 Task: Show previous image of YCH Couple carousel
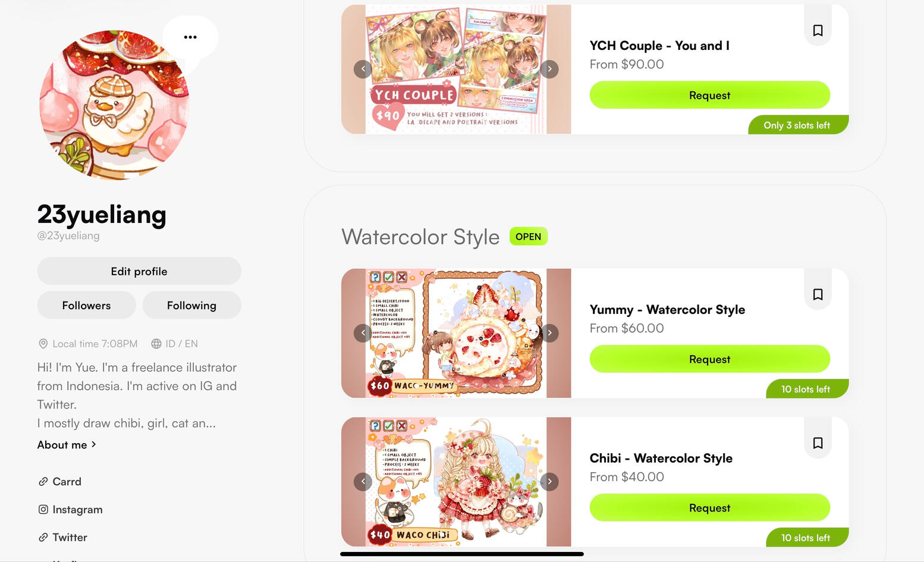click(363, 69)
